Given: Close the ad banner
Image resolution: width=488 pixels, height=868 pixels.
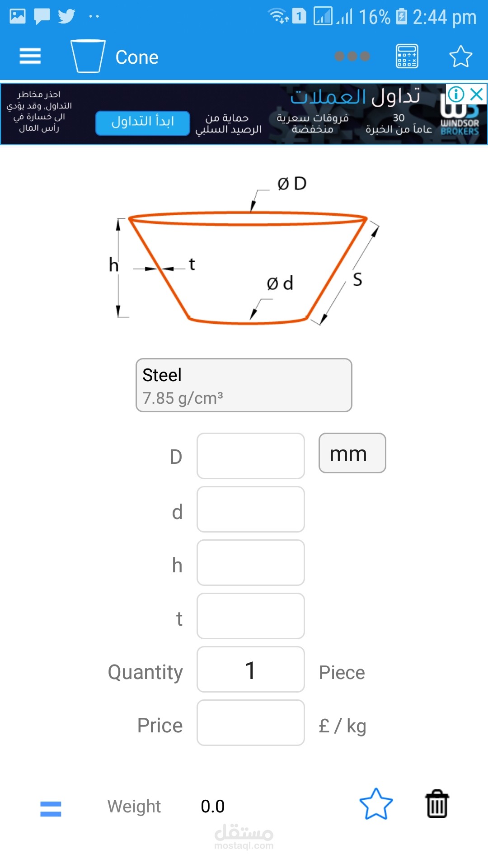Looking at the screenshot, I should click(x=477, y=94).
